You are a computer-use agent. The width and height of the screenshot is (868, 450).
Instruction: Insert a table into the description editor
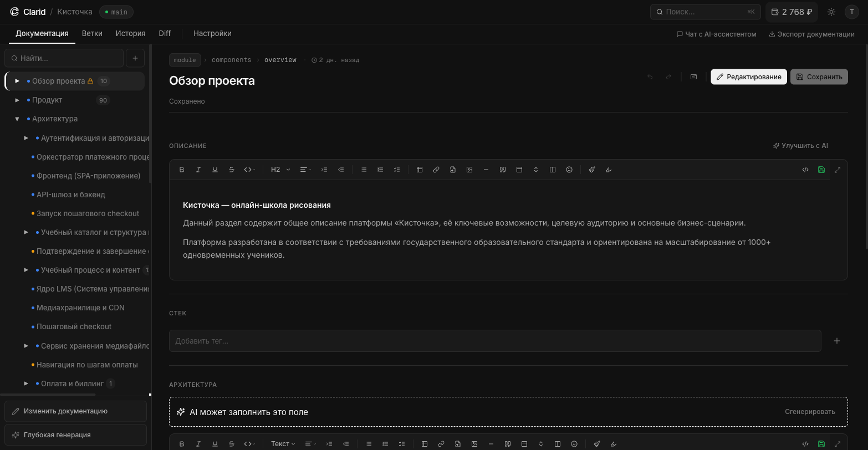pos(420,170)
